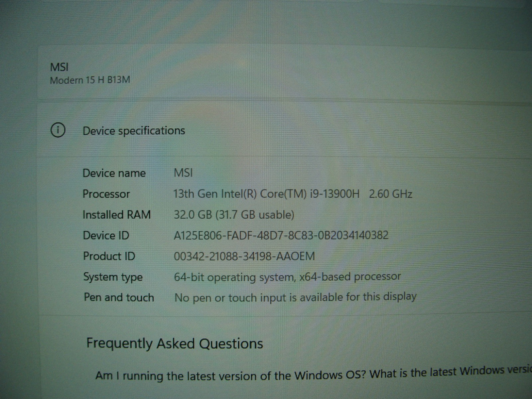The height and width of the screenshot is (399, 532).
Task: Click the Modern 15 H B13M model text
Action: click(90, 80)
